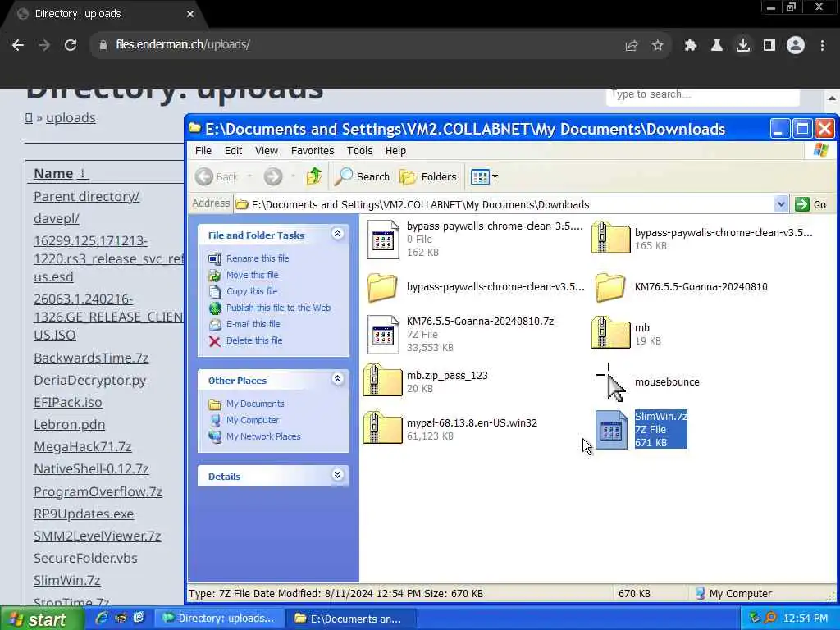840x630 pixels.
Task: Open Back history dropdown arrow
Action: [x=249, y=176]
